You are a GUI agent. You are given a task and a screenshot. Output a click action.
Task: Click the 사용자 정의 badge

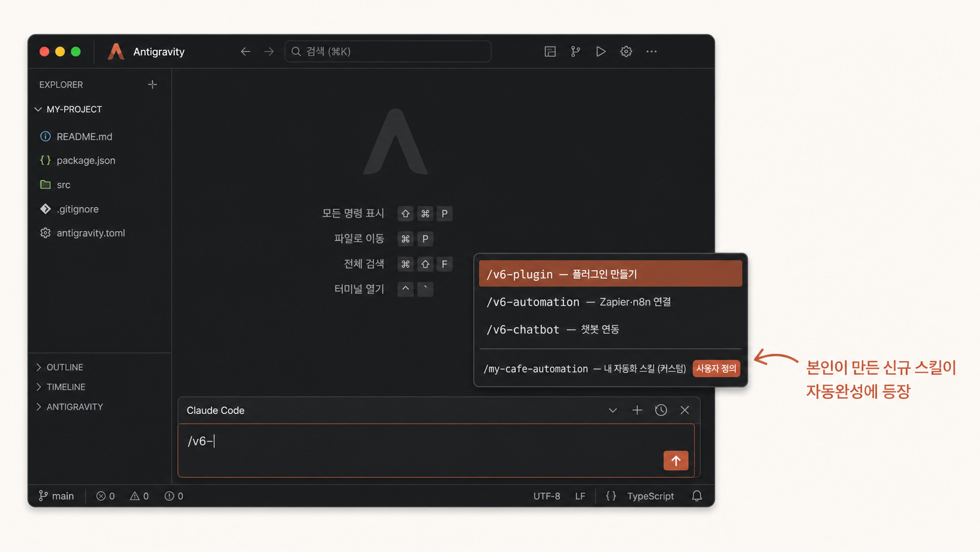[716, 368]
